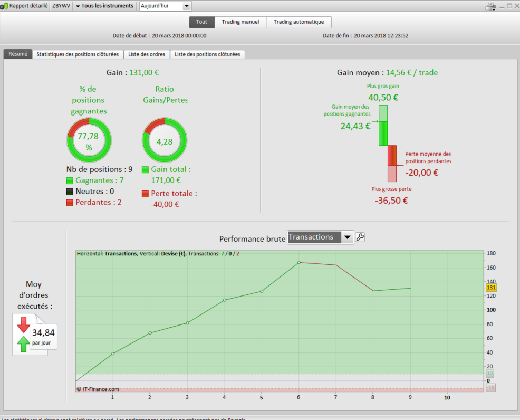520x420 pixels.
Task: Select the Tout filter toggle
Action: tap(201, 22)
